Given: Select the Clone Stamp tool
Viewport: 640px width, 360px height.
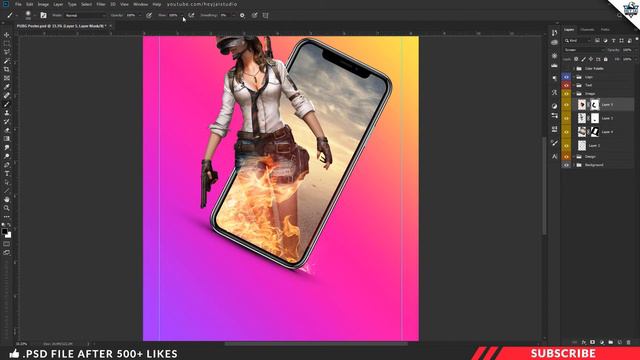Looking at the screenshot, I should click(7, 113).
